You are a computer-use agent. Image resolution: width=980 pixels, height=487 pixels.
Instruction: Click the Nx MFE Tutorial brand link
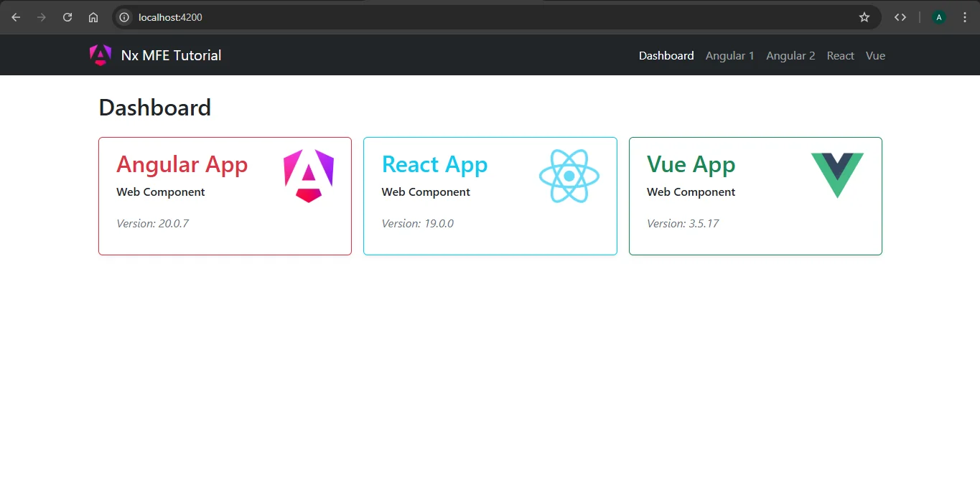pyautogui.click(x=171, y=55)
